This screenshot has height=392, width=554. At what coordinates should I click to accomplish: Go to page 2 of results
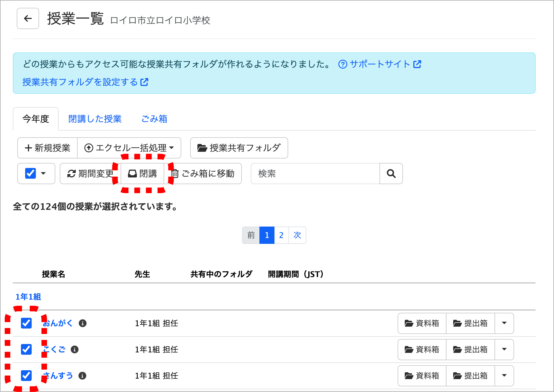(x=281, y=235)
